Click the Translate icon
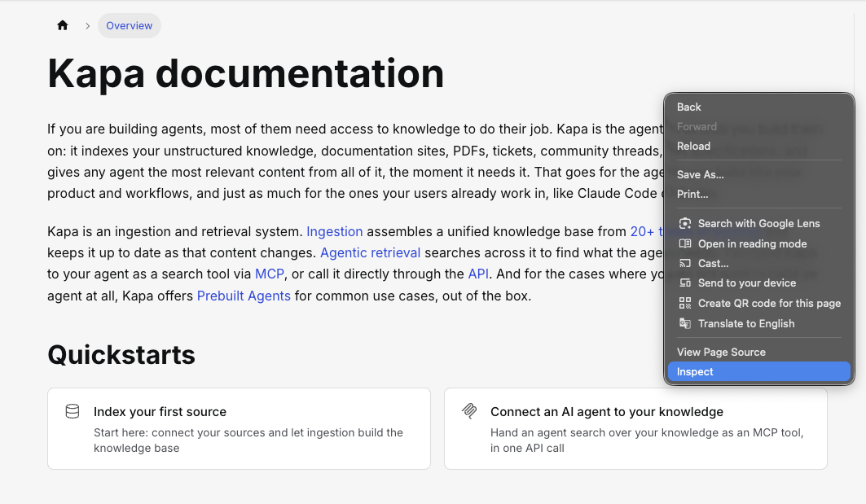866x504 pixels. click(685, 323)
